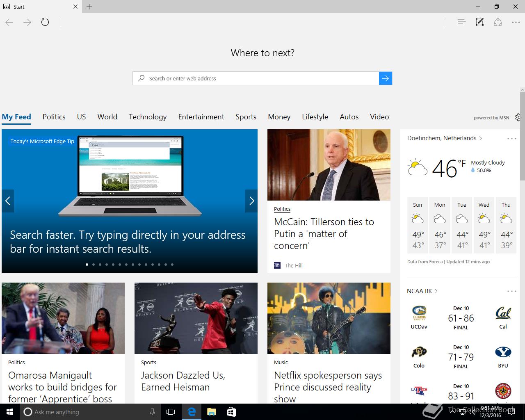
Task: Open Jackson Dazzled Us headline
Action: (183, 381)
